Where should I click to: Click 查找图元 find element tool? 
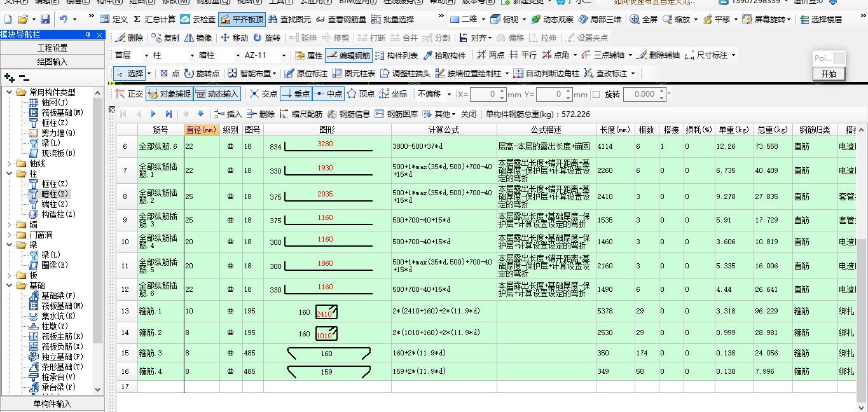(x=291, y=19)
